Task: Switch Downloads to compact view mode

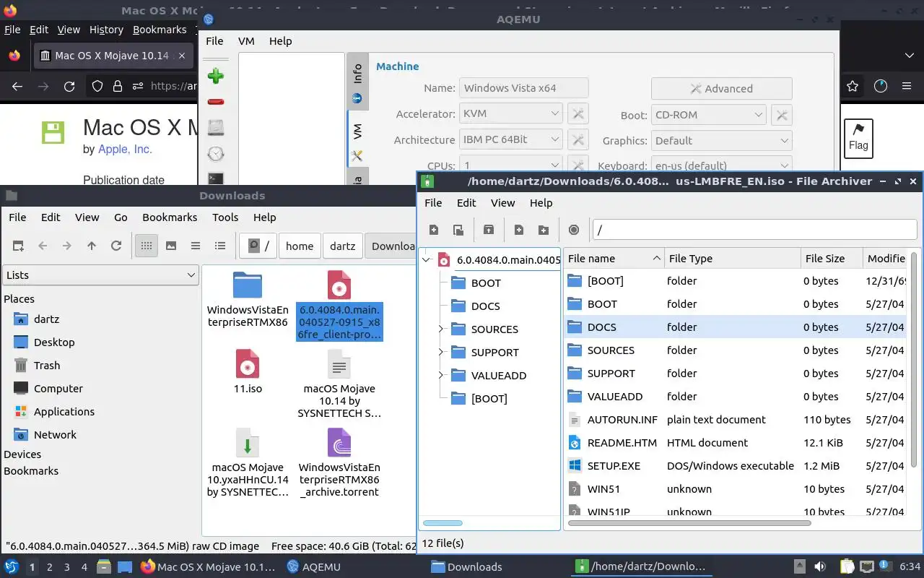Action: [196, 246]
